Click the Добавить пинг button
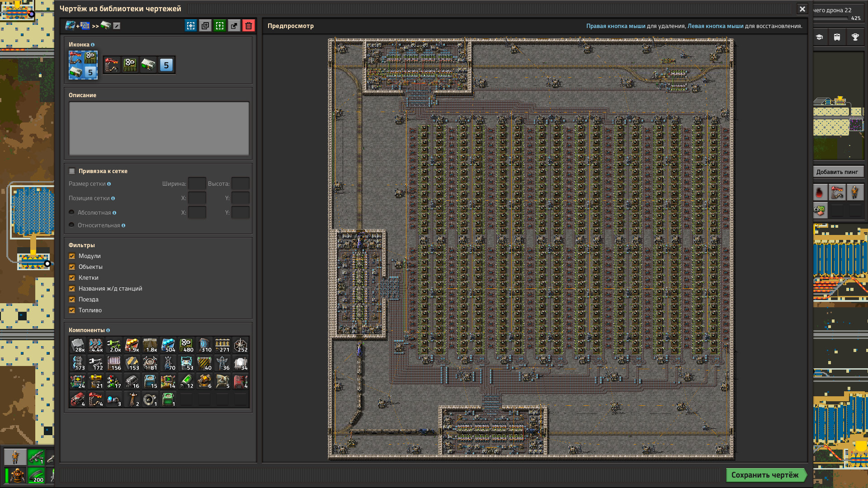The width and height of the screenshot is (868, 488). coord(838,172)
